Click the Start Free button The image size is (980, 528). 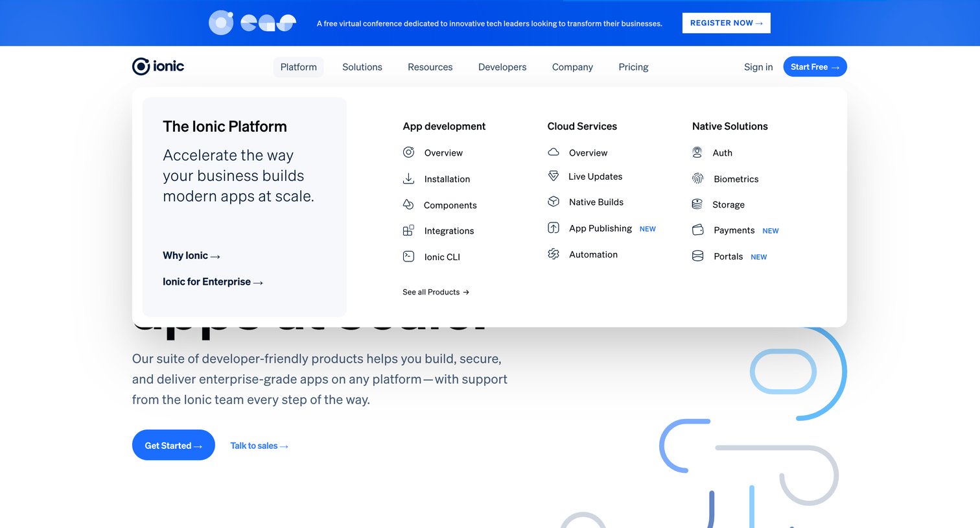click(815, 67)
